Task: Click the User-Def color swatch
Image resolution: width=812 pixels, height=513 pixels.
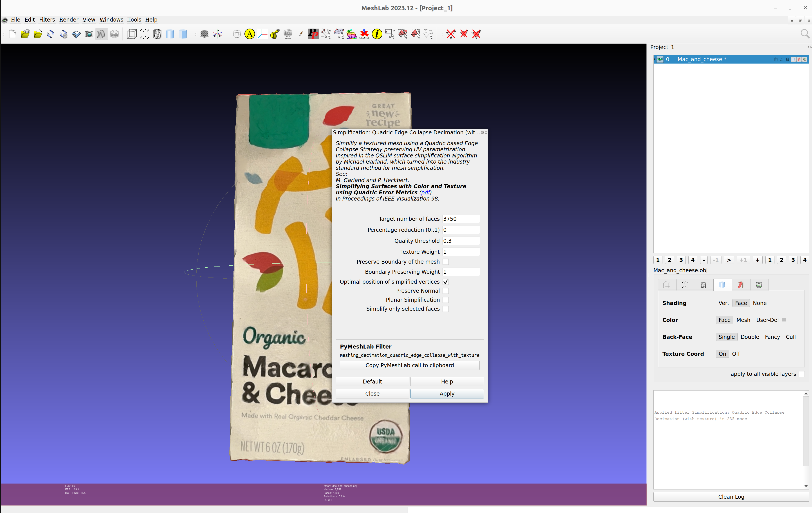Action: 784,320
